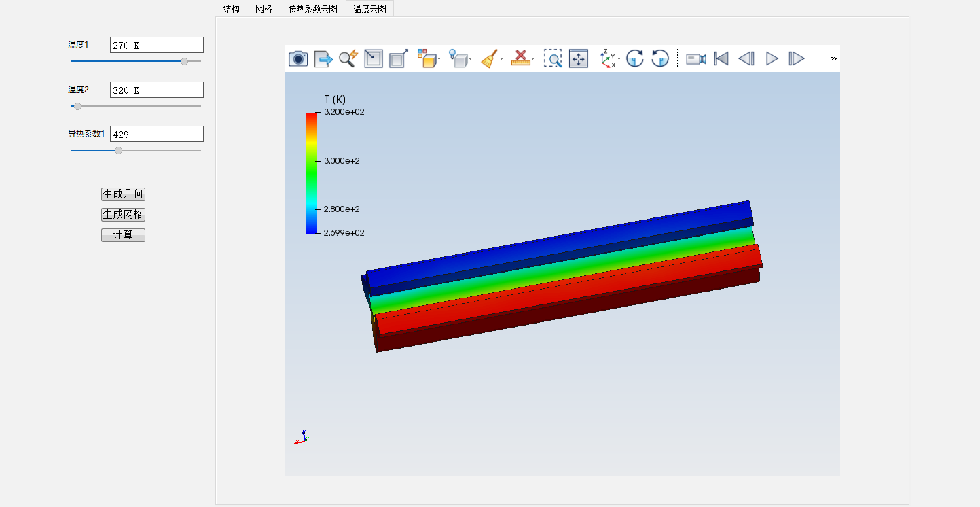980x507 pixels.
Task: Click the 导热系数1 label
Action: click(86, 134)
